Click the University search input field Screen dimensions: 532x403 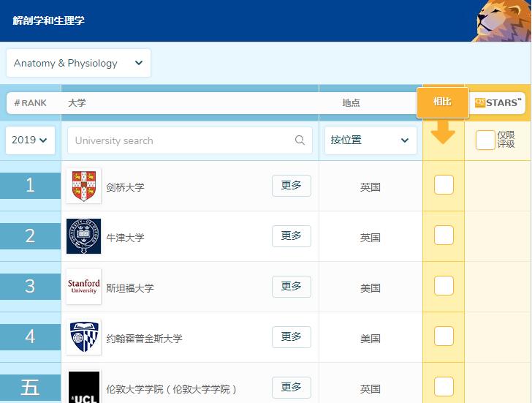point(183,140)
